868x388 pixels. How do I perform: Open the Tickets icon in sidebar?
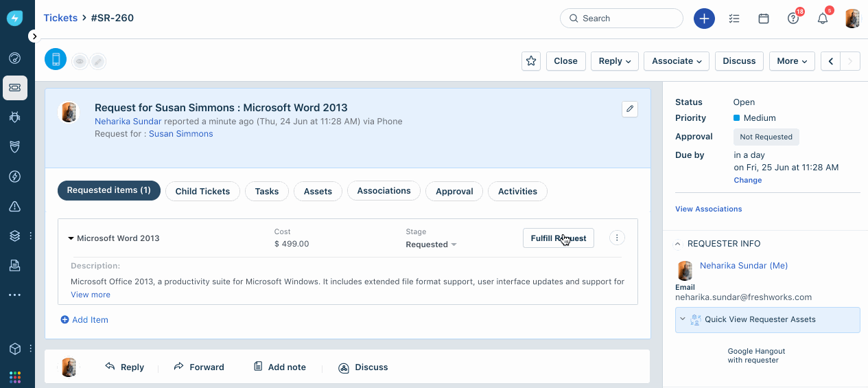(x=15, y=88)
